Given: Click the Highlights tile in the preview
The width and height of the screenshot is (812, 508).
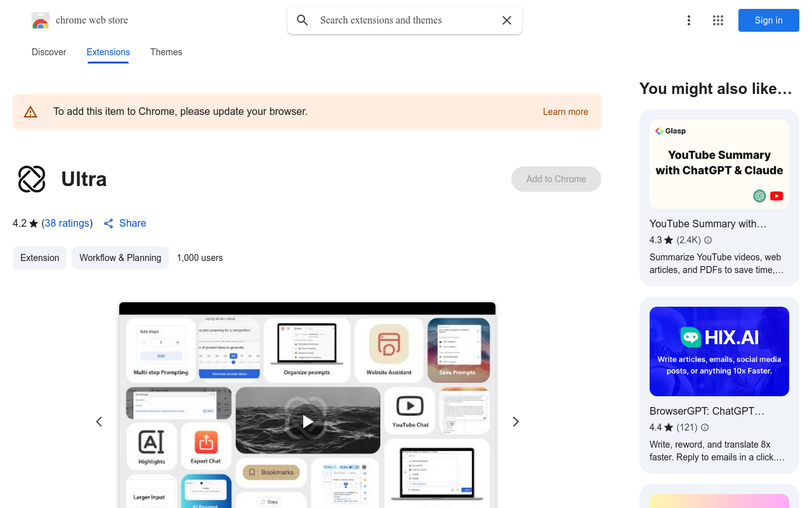Looking at the screenshot, I should tap(152, 446).
